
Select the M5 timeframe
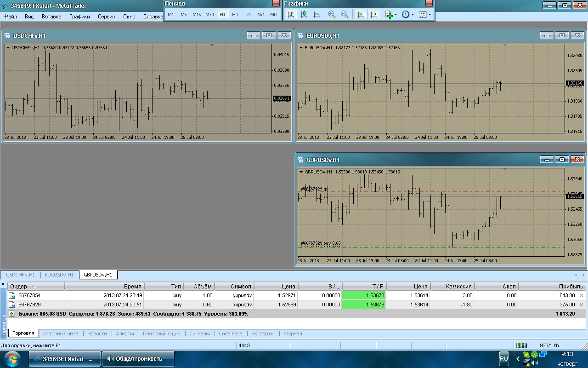pyautogui.click(x=184, y=14)
